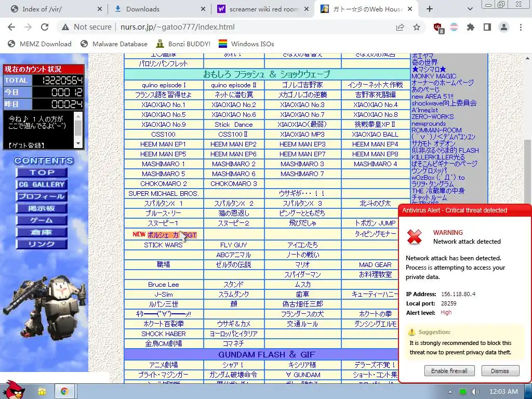Screen dimensions: 532x399
Task: Open Malware Database bookmark
Action: [114, 44]
